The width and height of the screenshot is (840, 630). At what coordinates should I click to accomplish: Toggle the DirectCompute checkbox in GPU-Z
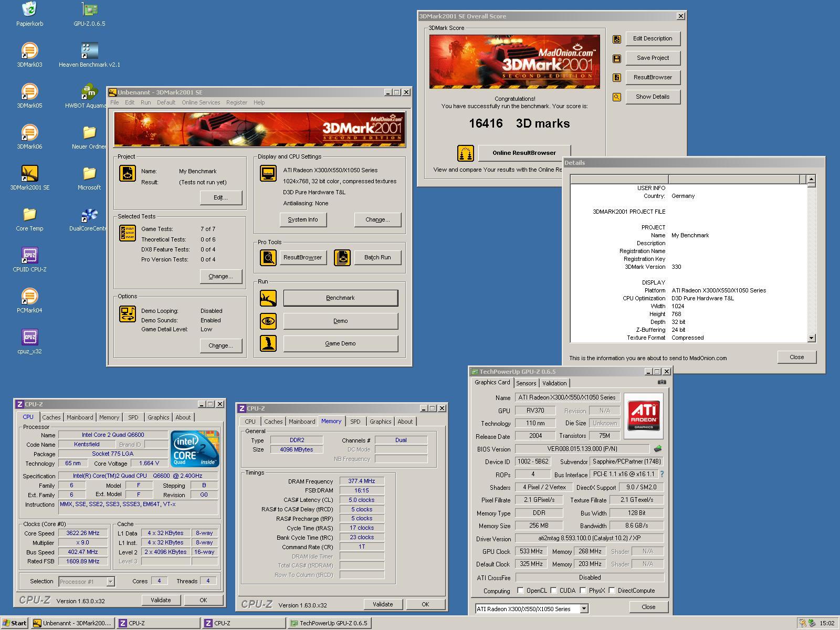tap(612, 590)
